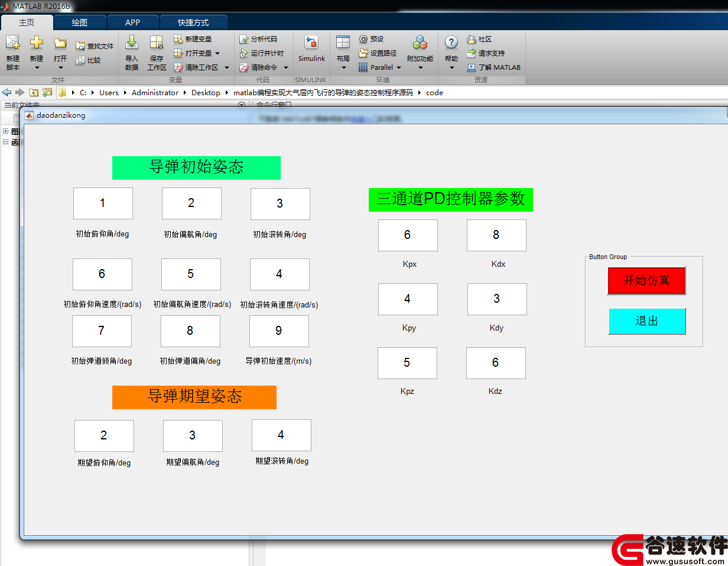Image resolution: width=728 pixels, height=566 pixels.
Task: Expand the 新建 (New) dropdown arrow
Action: (37, 68)
